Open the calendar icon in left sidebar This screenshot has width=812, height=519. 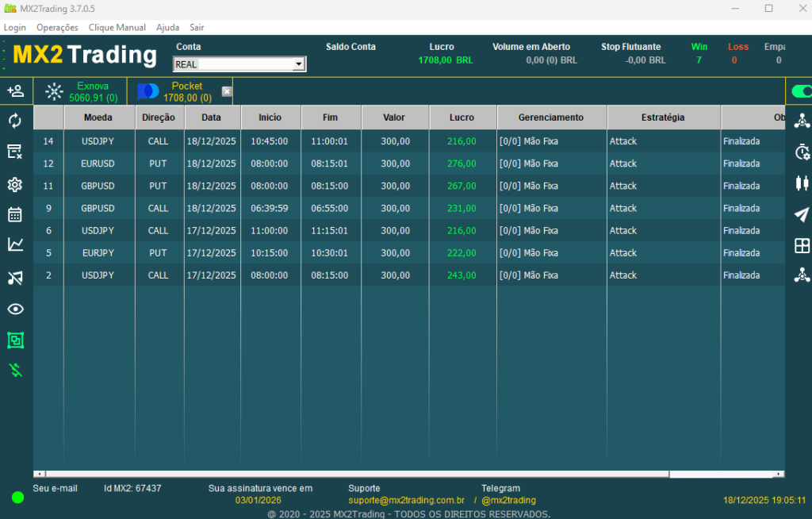[x=15, y=214]
